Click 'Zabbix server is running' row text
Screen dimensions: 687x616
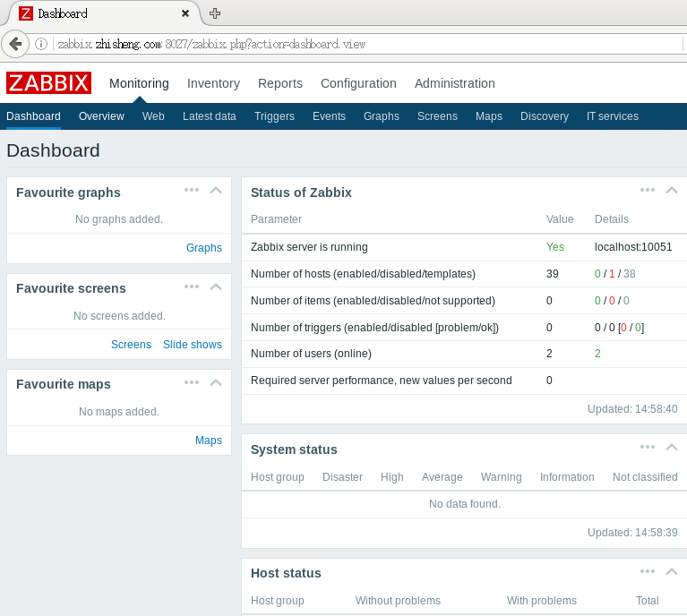(x=309, y=246)
